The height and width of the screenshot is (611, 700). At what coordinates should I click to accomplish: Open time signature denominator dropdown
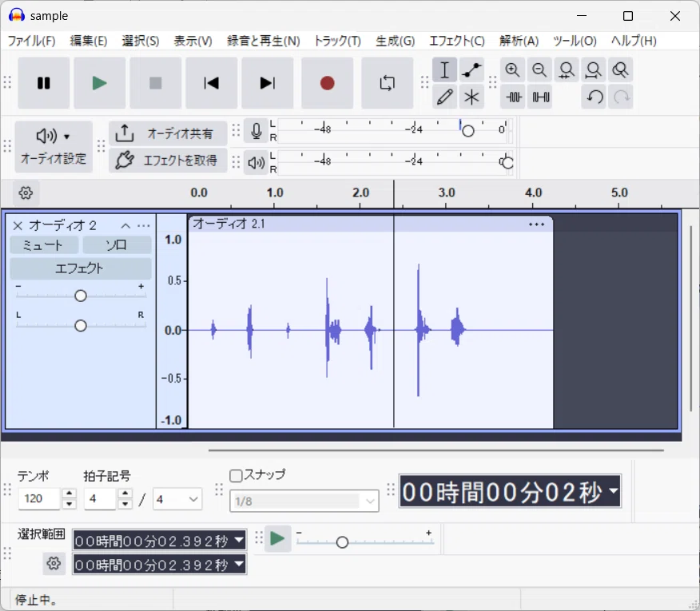[x=177, y=499]
